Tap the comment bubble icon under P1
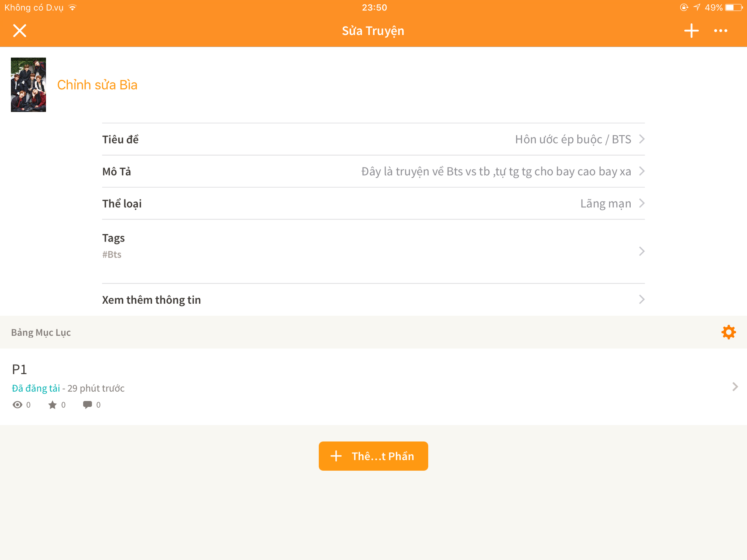The image size is (747, 560). point(88,405)
